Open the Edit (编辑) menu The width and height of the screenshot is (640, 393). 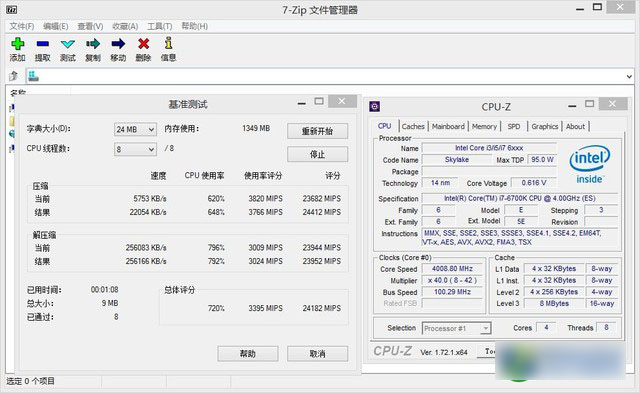click(x=56, y=27)
